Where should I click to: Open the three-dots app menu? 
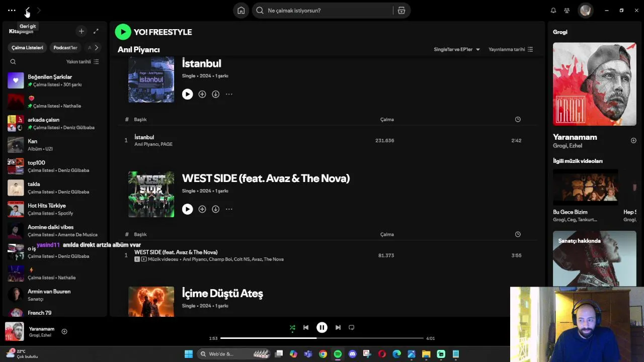(x=12, y=11)
